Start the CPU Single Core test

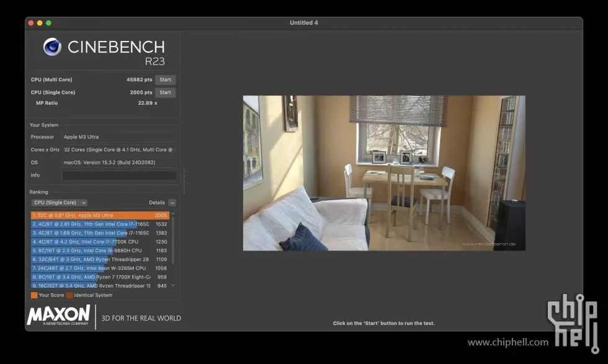pyautogui.click(x=165, y=92)
